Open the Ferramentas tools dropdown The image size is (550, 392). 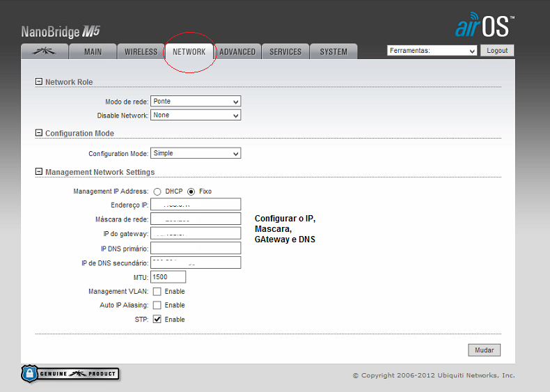coord(432,51)
